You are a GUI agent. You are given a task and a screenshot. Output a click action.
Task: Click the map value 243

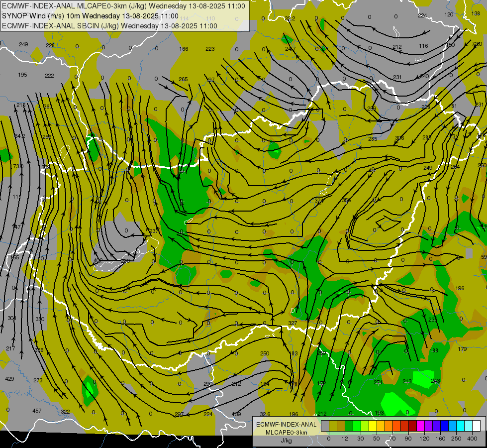(436, 381)
